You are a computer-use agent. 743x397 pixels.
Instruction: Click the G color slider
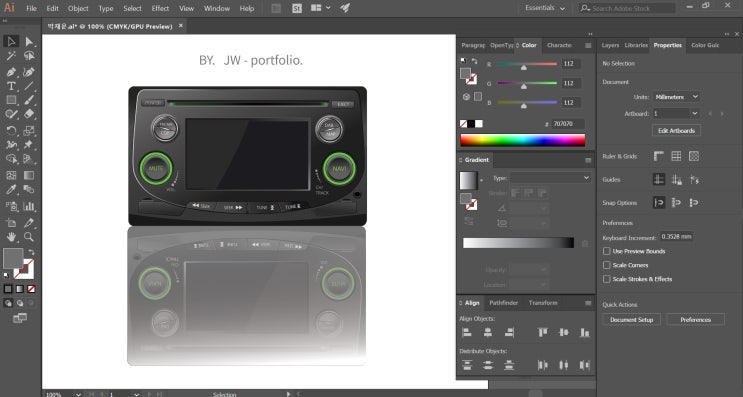pos(527,83)
